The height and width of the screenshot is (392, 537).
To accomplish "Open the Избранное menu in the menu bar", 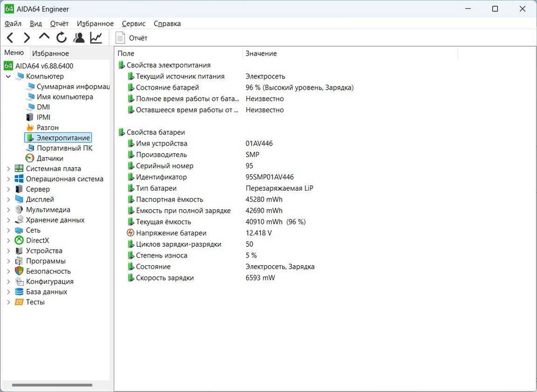I will click(x=95, y=24).
